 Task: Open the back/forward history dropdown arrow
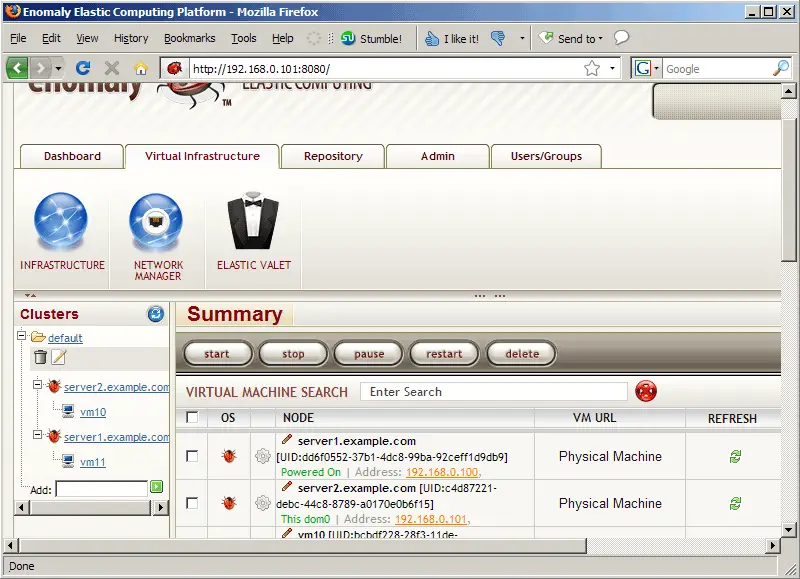pos(59,68)
